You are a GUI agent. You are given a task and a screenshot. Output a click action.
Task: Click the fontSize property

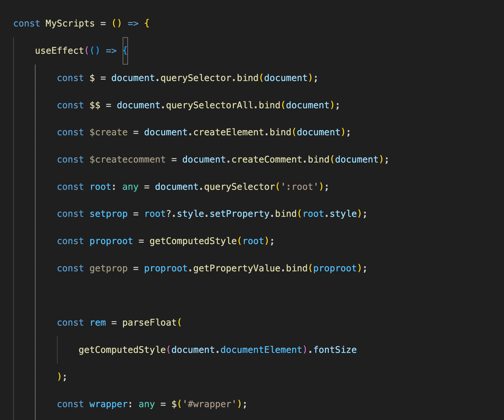click(x=335, y=350)
